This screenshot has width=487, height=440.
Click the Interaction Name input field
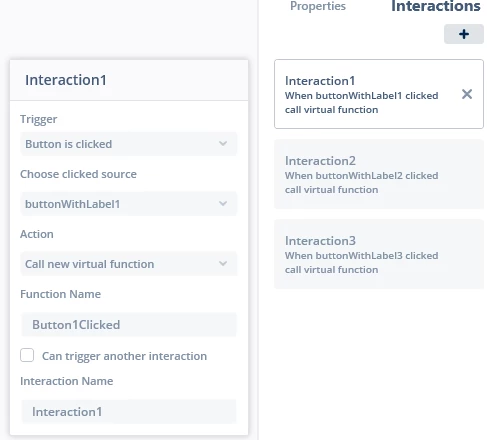pyautogui.click(x=129, y=412)
